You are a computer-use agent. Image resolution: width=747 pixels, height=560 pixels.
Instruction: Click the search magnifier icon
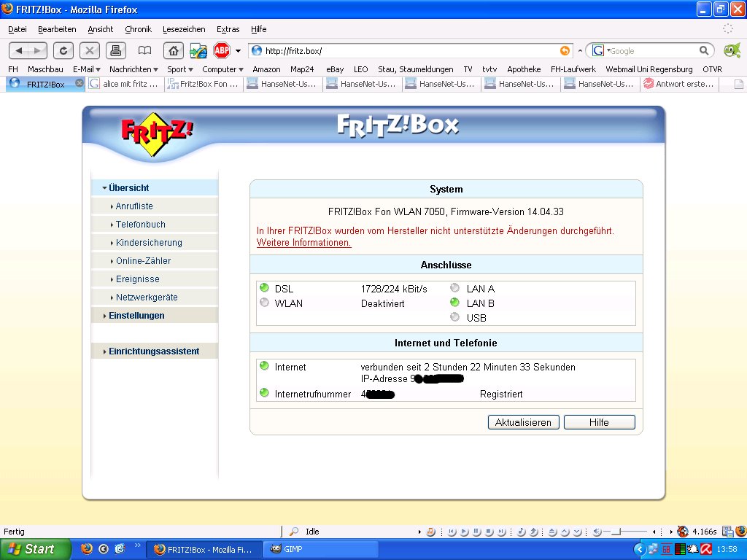point(704,50)
